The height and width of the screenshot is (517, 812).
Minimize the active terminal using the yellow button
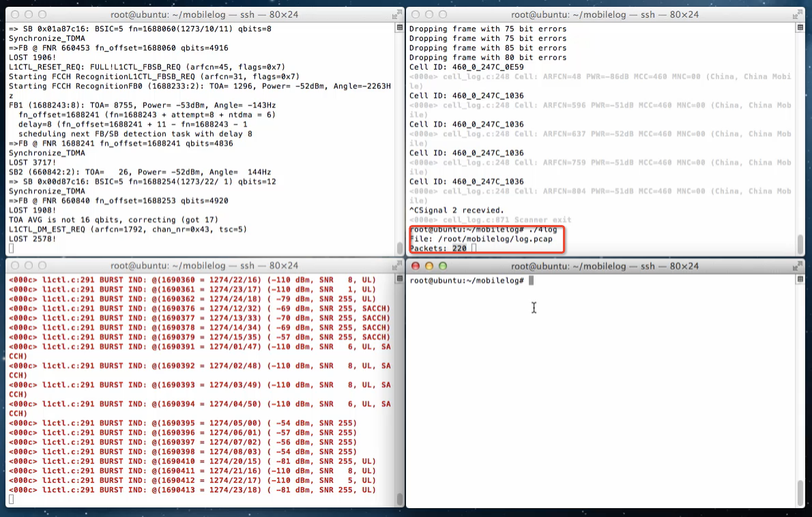point(430,265)
